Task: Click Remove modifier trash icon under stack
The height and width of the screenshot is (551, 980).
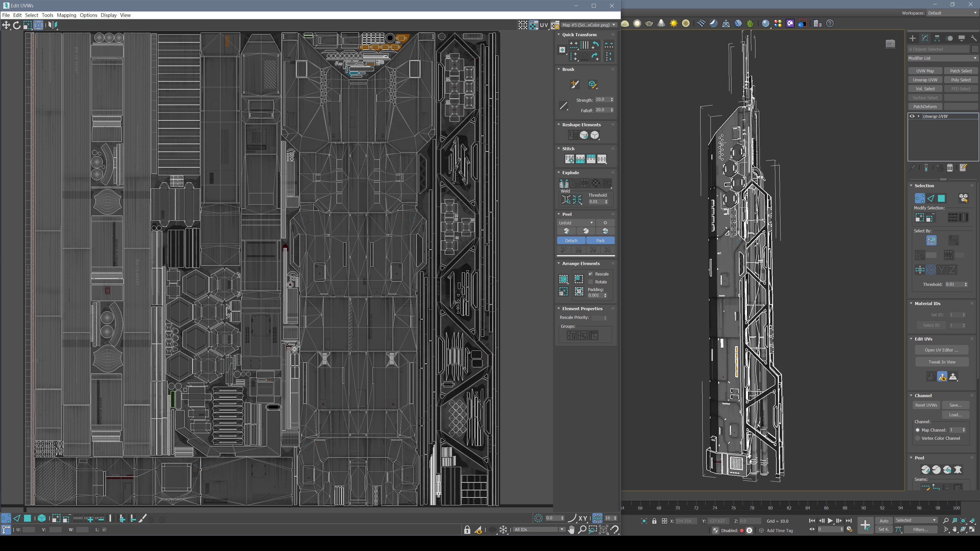Action: pyautogui.click(x=950, y=168)
